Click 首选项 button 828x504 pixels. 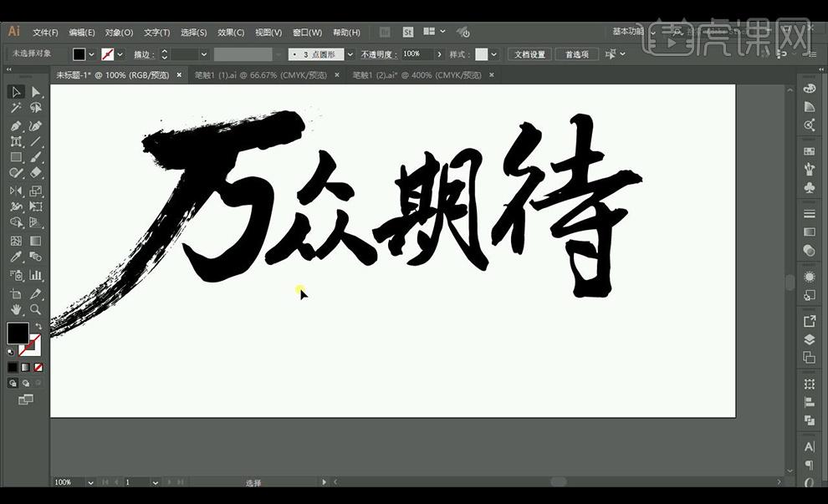point(576,54)
